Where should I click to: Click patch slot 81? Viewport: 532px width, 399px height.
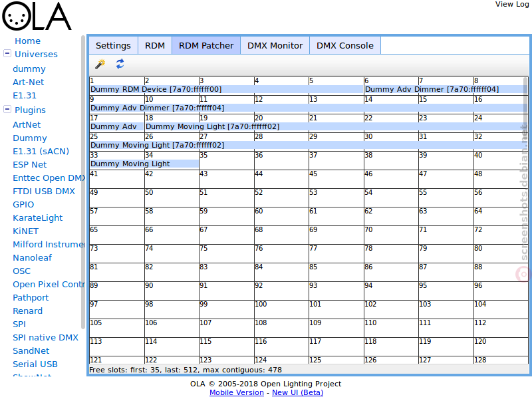tap(117, 272)
